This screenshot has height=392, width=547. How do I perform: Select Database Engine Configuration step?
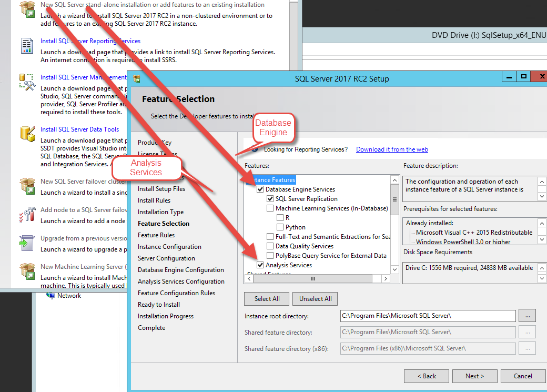(181, 270)
